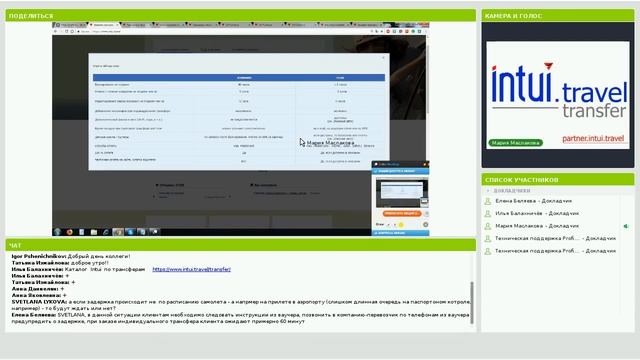Click the gear icon in sharing widget
This screenshot has height=360, width=640.
click(425, 224)
